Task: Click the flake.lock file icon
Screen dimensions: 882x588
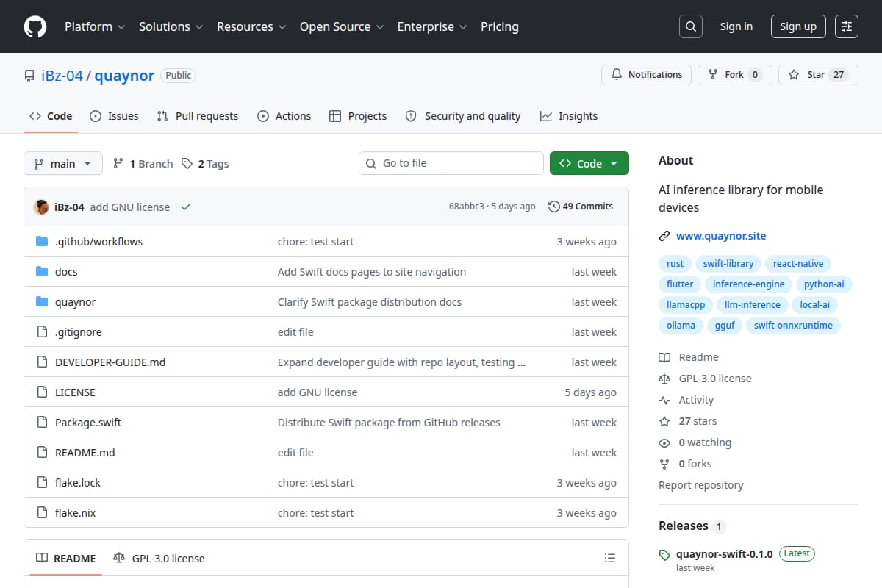Action: click(42, 483)
